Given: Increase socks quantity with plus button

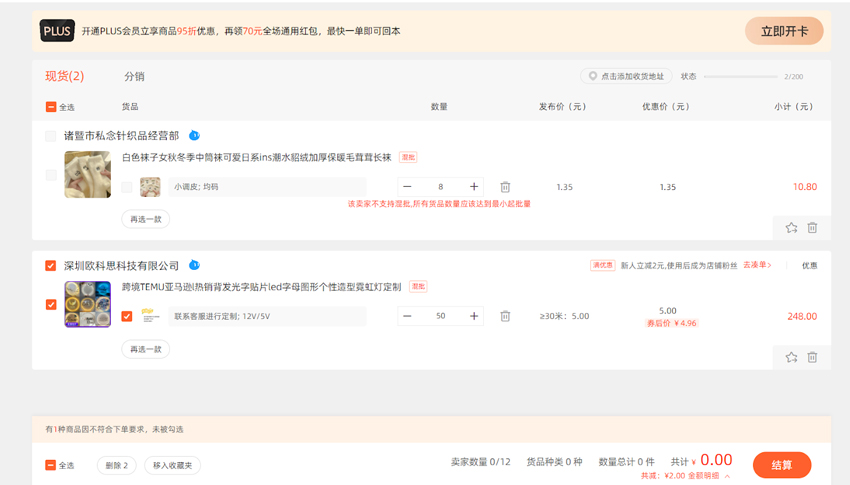Looking at the screenshot, I should pyautogui.click(x=474, y=187).
